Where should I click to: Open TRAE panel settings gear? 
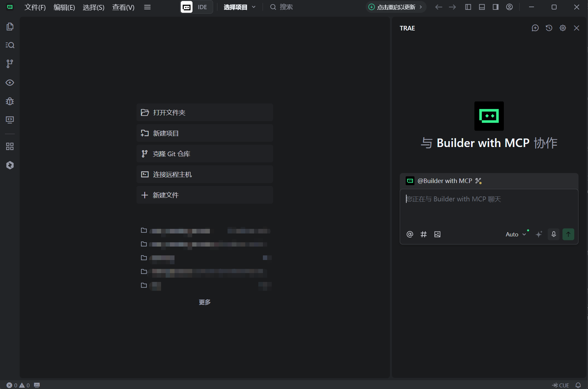point(563,28)
